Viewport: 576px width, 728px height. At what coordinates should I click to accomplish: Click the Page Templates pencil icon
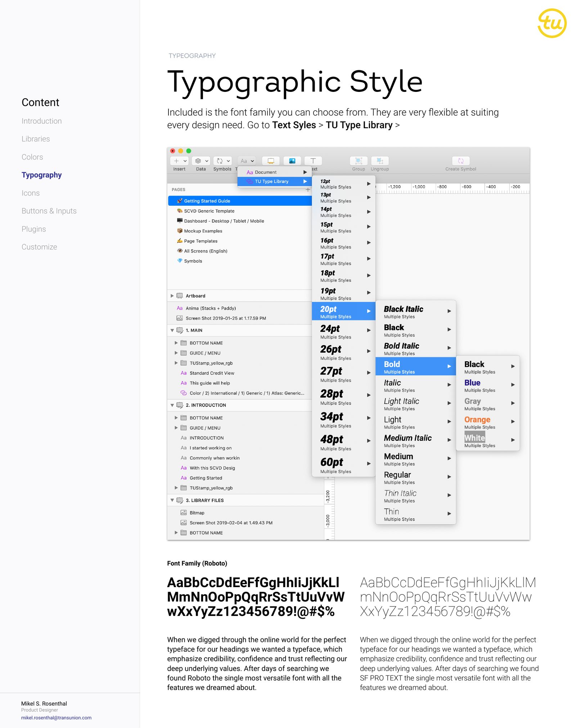180,241
